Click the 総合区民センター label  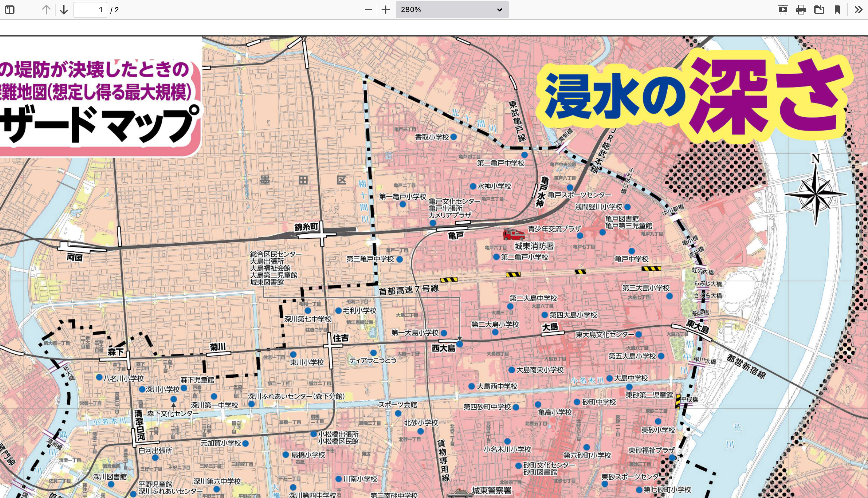coord(276,254)
